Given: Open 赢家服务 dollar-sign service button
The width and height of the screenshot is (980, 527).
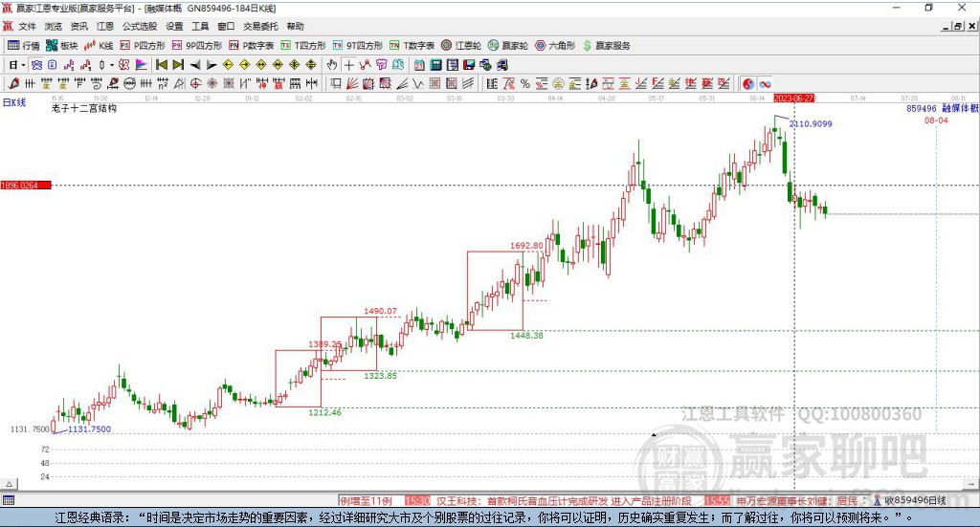Looking at the screenshot, I should point(607,46).
